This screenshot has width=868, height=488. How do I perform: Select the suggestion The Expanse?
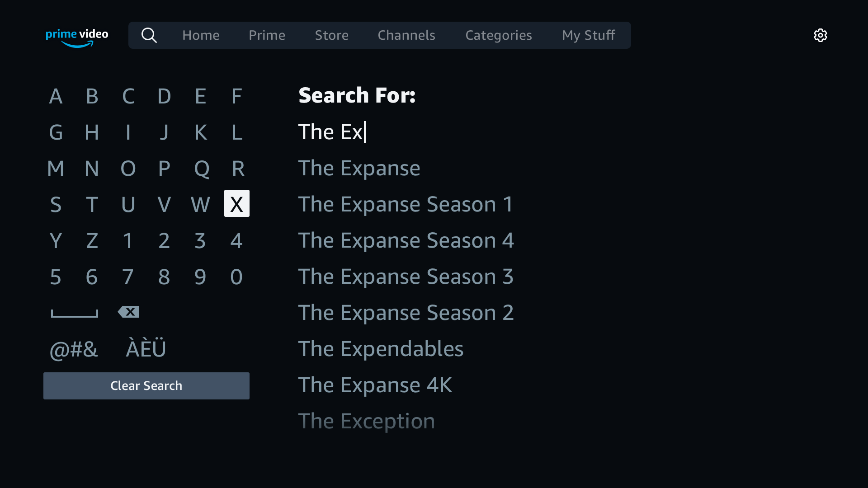(x=359, y=168)
